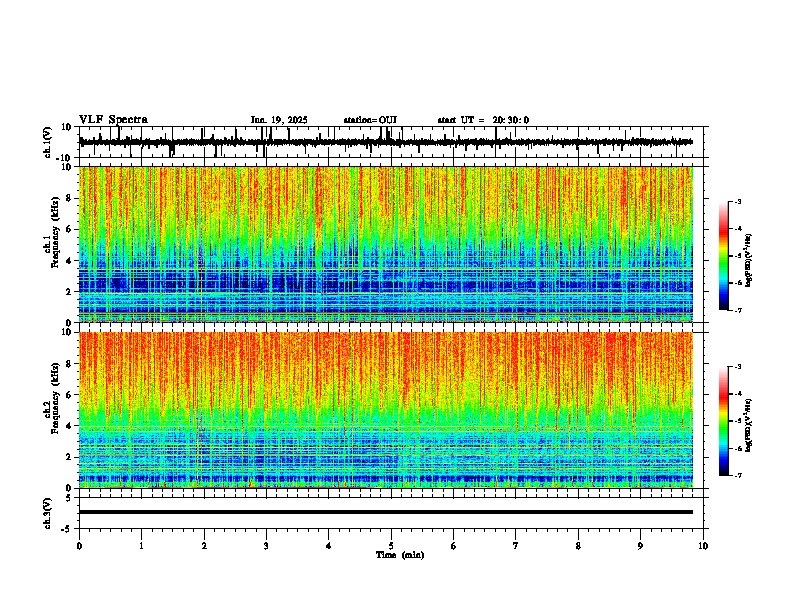Click the '-3' label on ch.2 color bar
The image size is (792, 612).
pos(737,367)
